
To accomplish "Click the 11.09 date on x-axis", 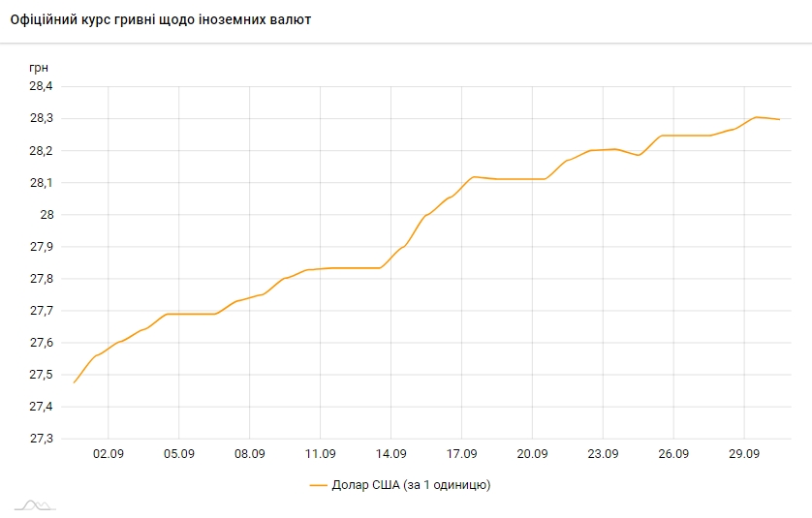I will tap(321, 453).
